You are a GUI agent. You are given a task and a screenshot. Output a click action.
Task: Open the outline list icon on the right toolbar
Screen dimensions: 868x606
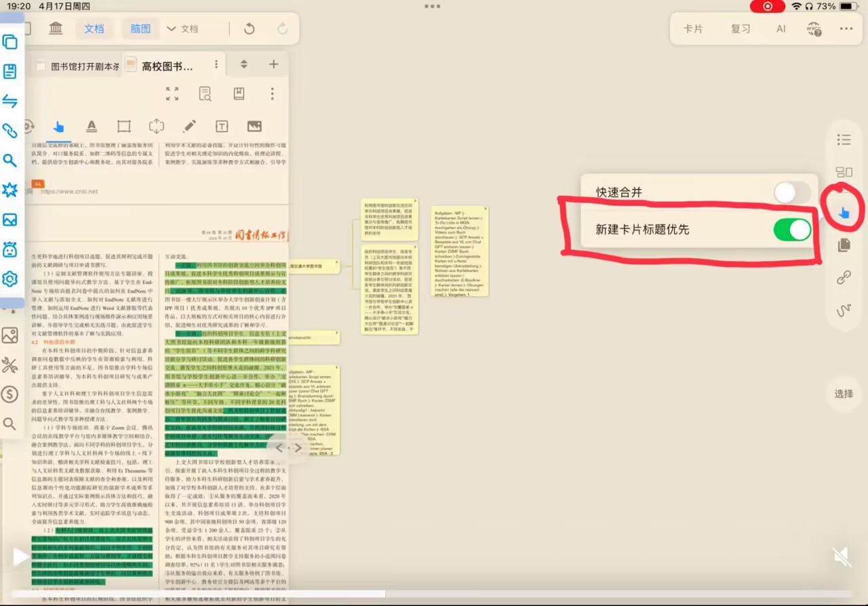click(844, 140)
